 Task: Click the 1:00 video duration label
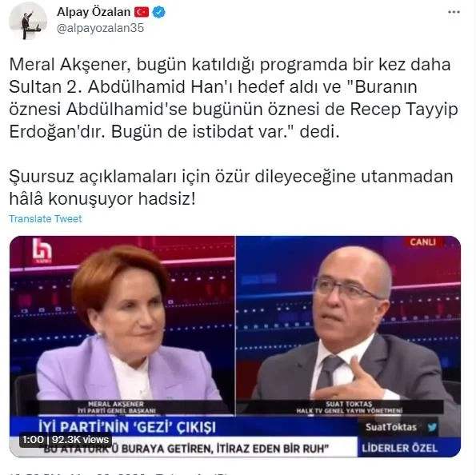[33, 439]
